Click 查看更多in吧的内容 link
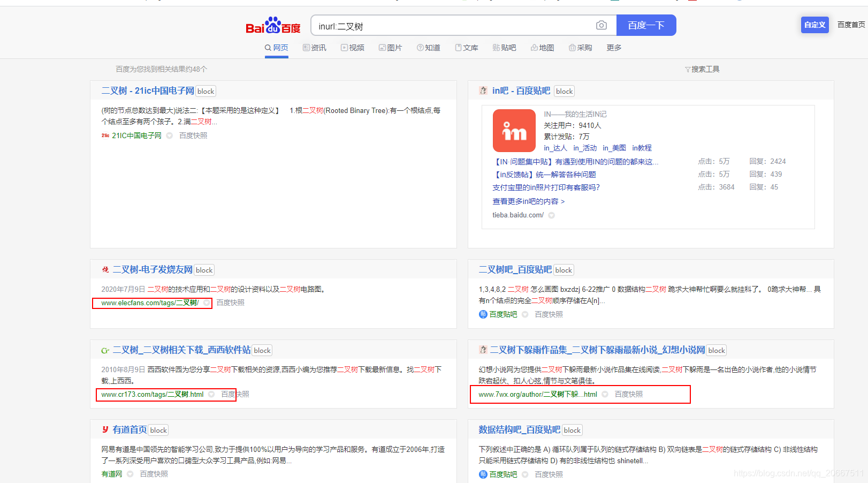This screenshot has height=483, width=868. (x=528, y=201)
